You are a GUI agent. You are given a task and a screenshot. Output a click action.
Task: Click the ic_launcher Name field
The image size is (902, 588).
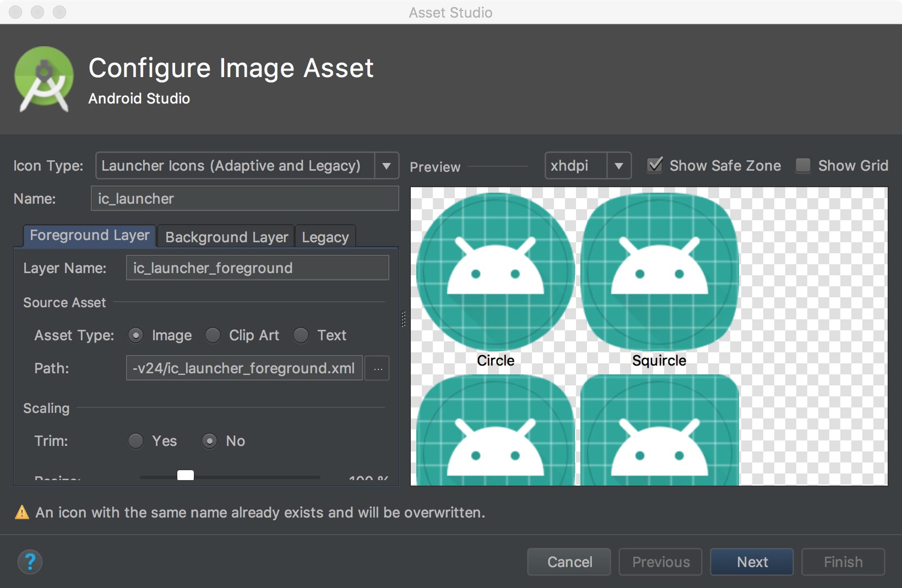(244, 198)
